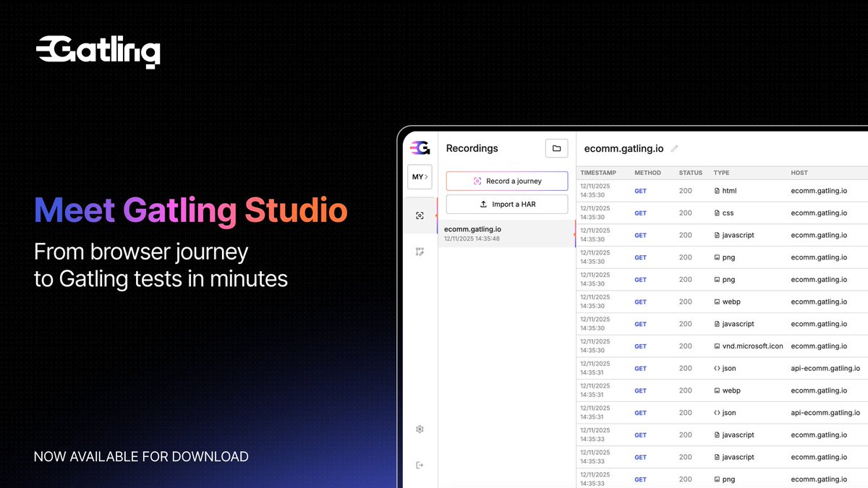Click the STATUS column header

click(690, 173)
